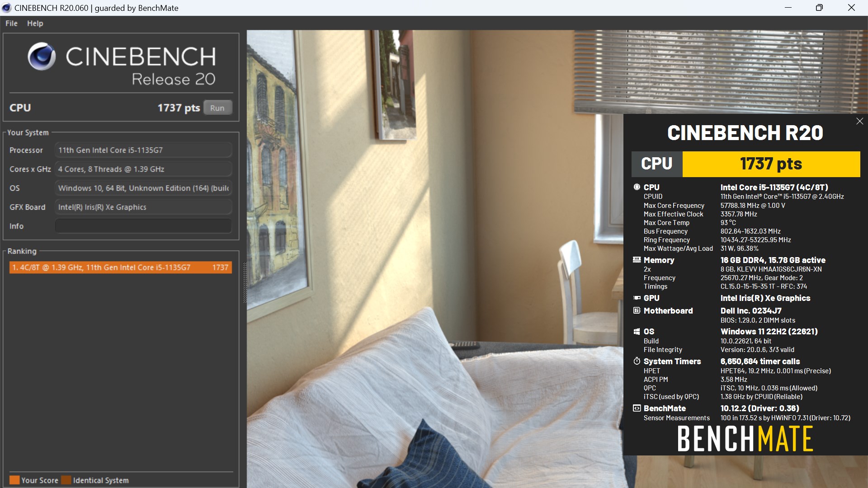The image size is (868, 488).
Task: Click the Processor field showing i5-1135G7
Action: [x=143, y=150]
